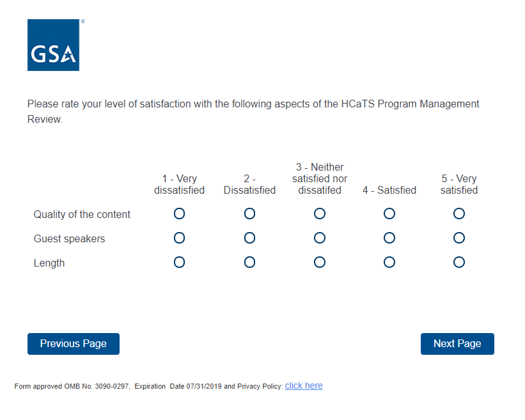
Task: Rate Quality of the content Very dissatisfied
Action: [x=179, y=214]
